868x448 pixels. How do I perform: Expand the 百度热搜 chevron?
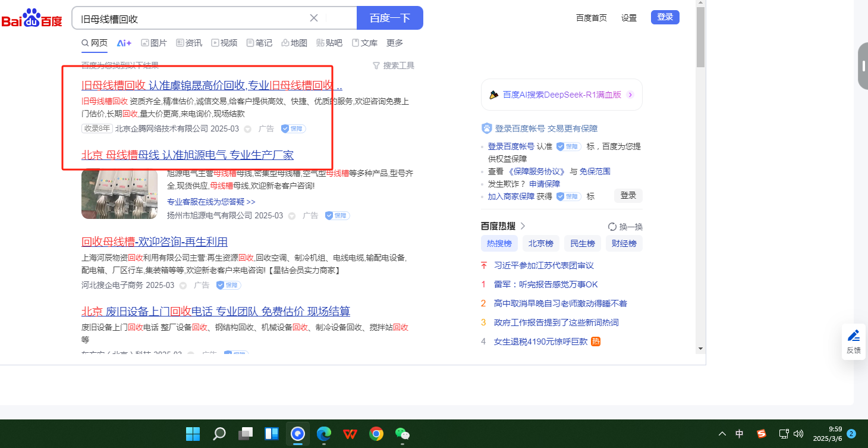[523, 226]
